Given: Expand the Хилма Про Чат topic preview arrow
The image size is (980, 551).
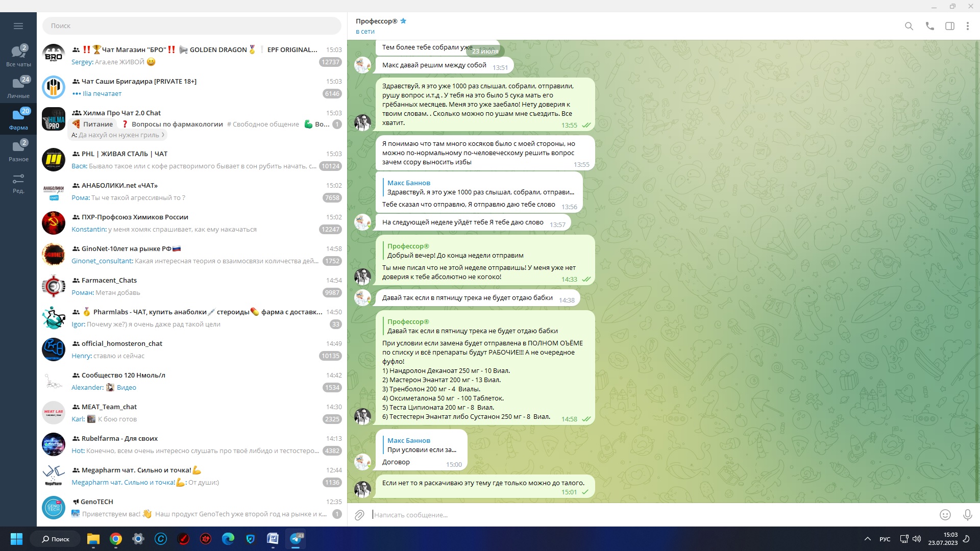Looking at the screenshot, I should pos(163,135).
